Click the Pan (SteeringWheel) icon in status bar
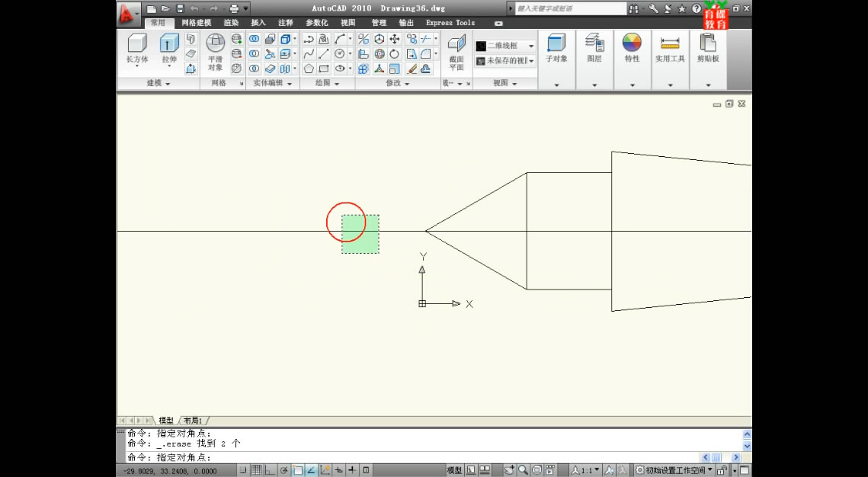Screen dimensions: 868x477 509,470
